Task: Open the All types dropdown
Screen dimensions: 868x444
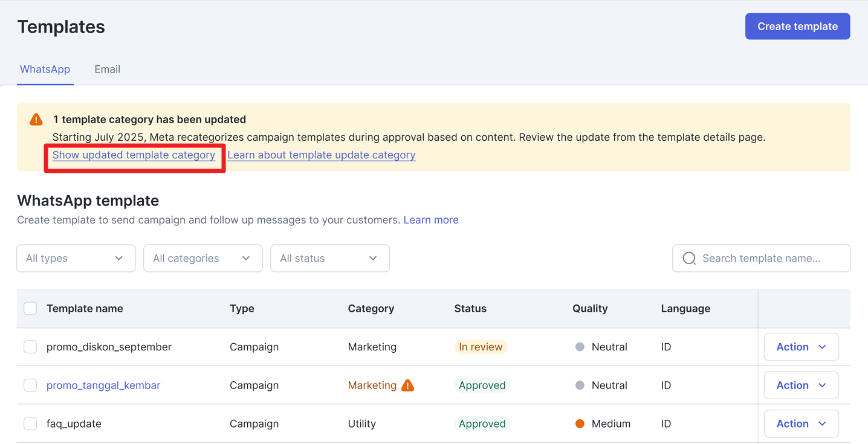Action: coord(76,259)
